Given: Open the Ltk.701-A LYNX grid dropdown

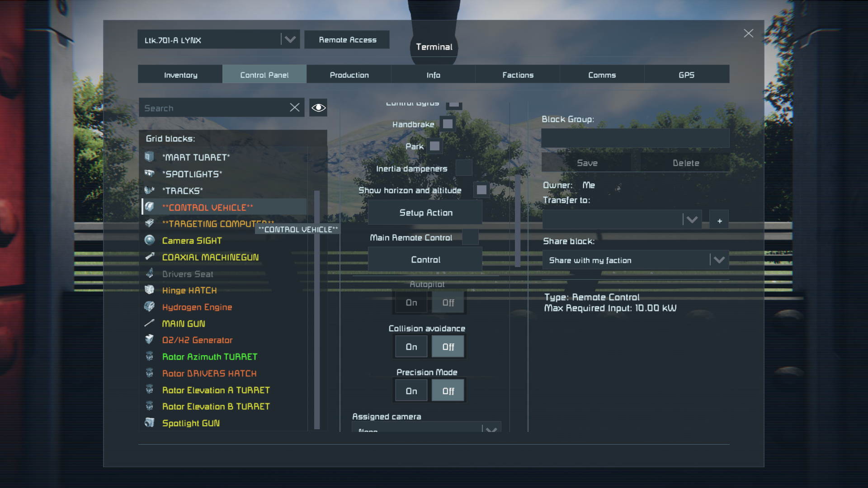Looking at the screenshot, I should coord(290,40).
